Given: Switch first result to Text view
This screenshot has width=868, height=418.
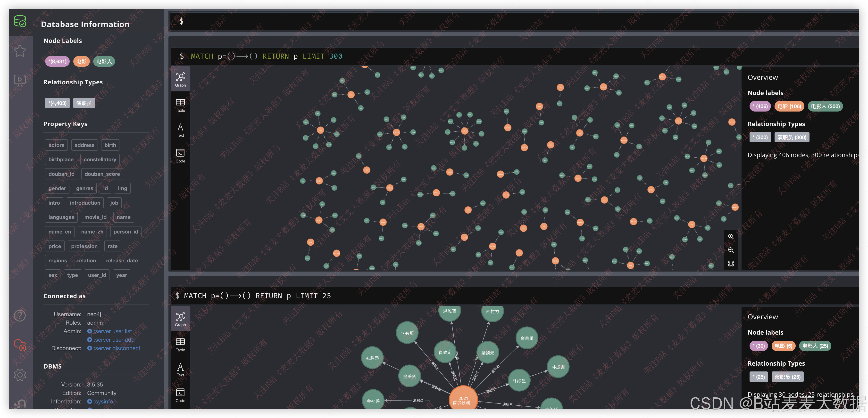Looking at the screenshot, I should tap(180, 130).
